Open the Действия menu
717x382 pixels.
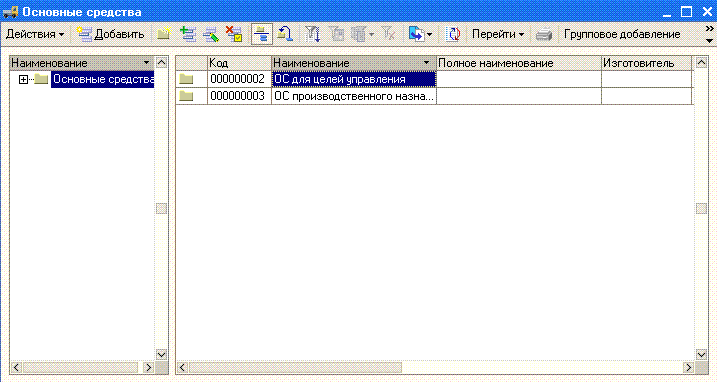tap(35, 34)
